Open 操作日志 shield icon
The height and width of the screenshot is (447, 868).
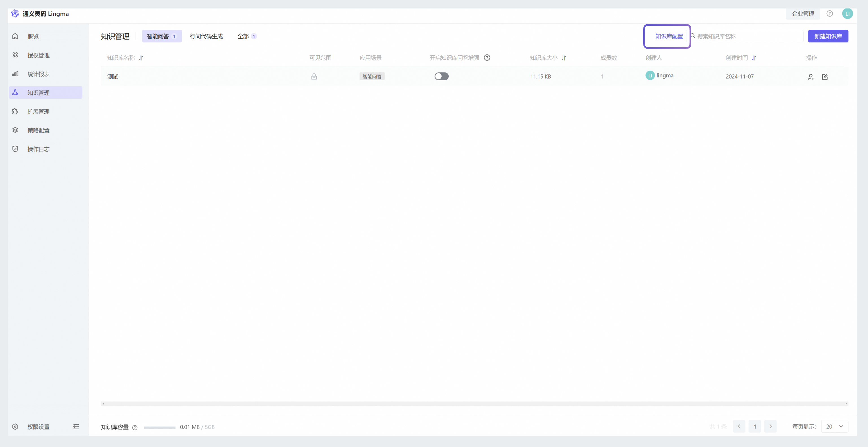coord(15,149)
